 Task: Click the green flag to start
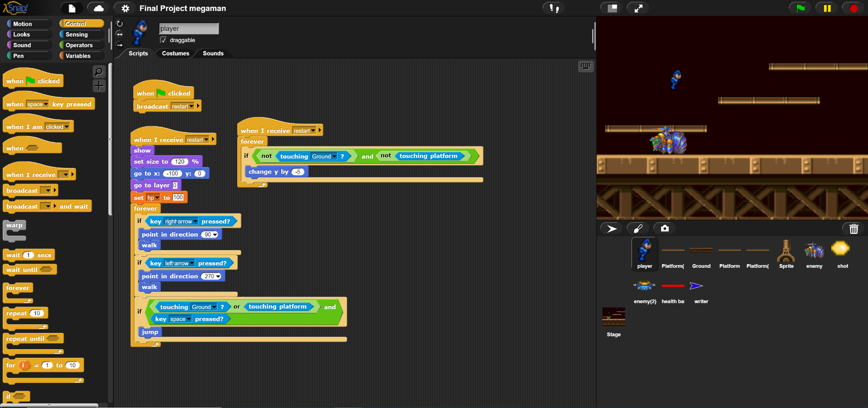point(800,8)
